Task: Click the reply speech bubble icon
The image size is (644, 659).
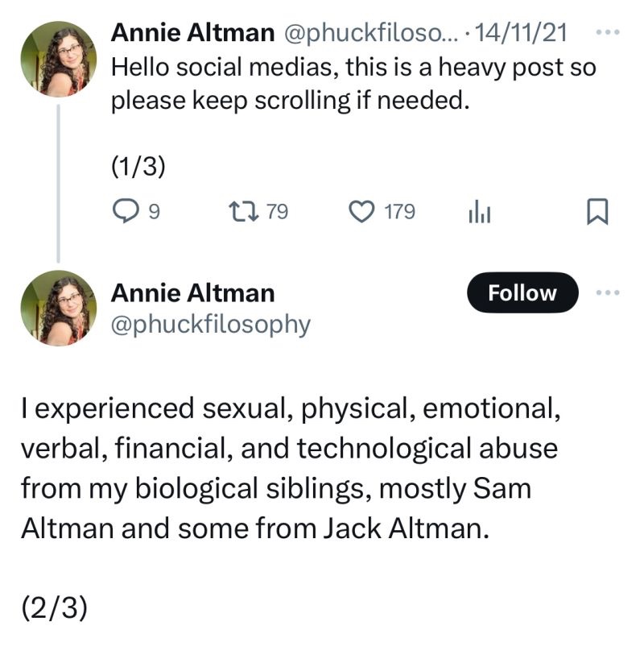Action: pyautogui.click(x=125, y=211)
